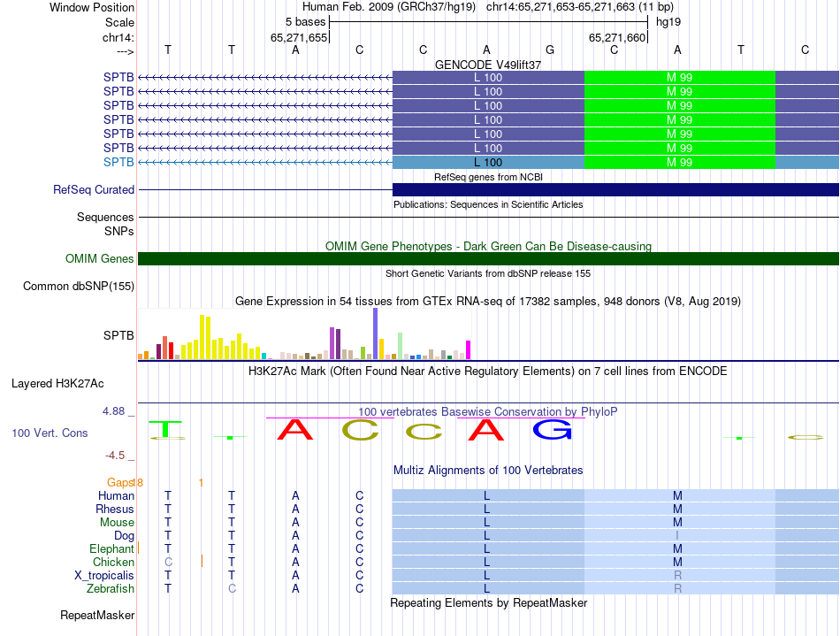Viewport: 840px width, 636px height.
Task: Click the SNPs track label
Action: [119, 231]
